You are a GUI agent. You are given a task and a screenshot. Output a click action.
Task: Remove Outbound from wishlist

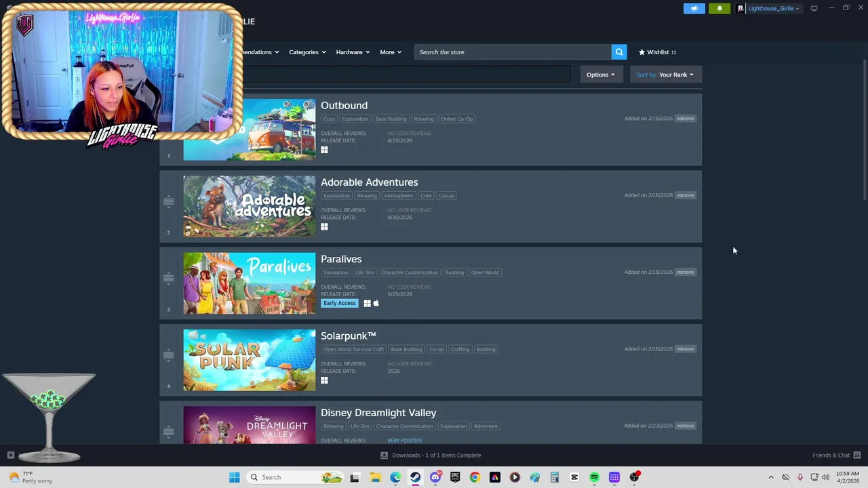685,119
